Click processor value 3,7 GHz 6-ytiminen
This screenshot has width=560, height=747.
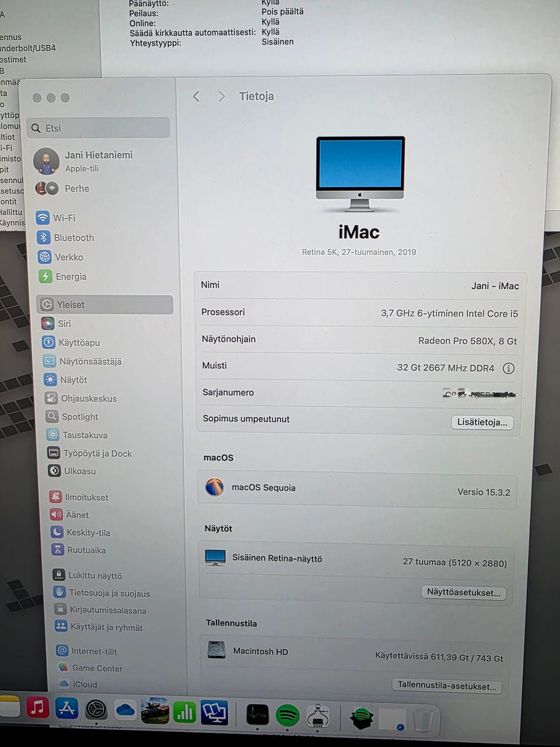point(450,313)
